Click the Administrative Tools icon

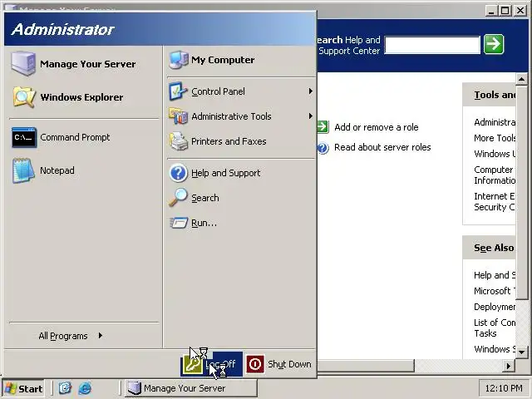(x=178, y=116)
